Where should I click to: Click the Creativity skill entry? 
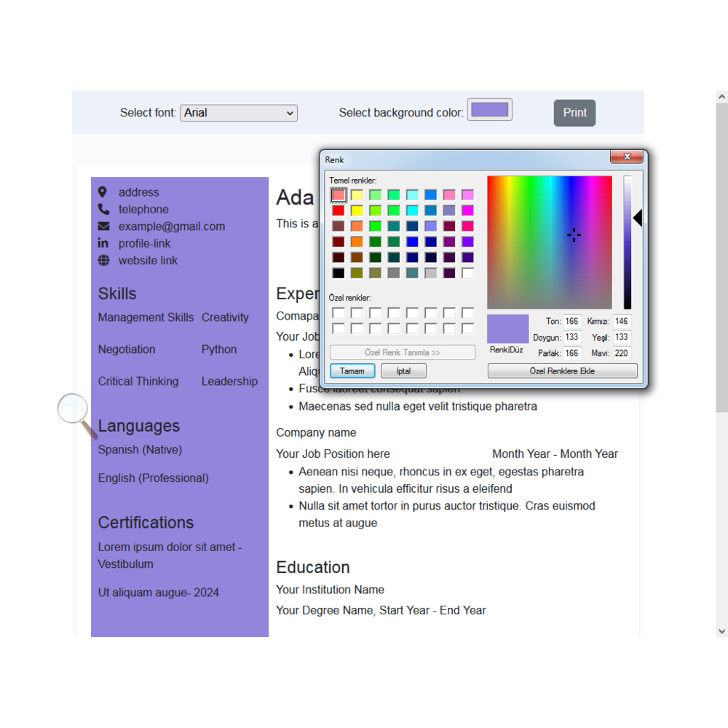pyautogui.click(x=225, y=317)
